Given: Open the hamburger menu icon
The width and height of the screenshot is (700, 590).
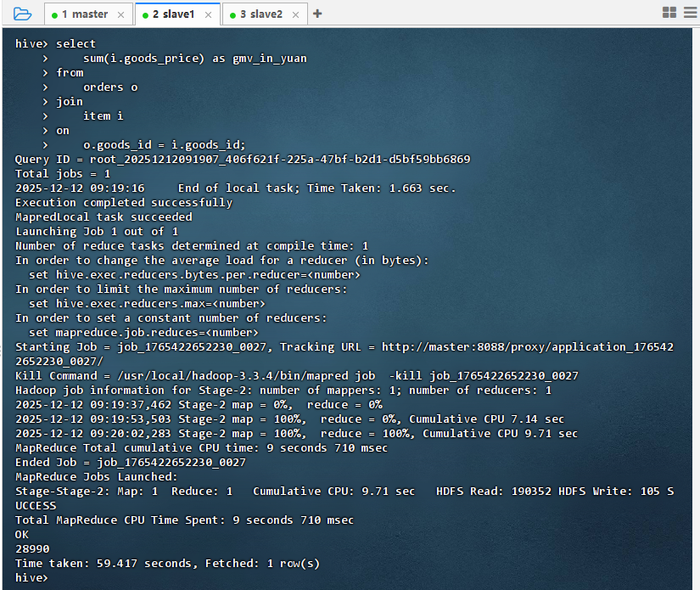Looking at the screenshot, I should click(690, 13).
